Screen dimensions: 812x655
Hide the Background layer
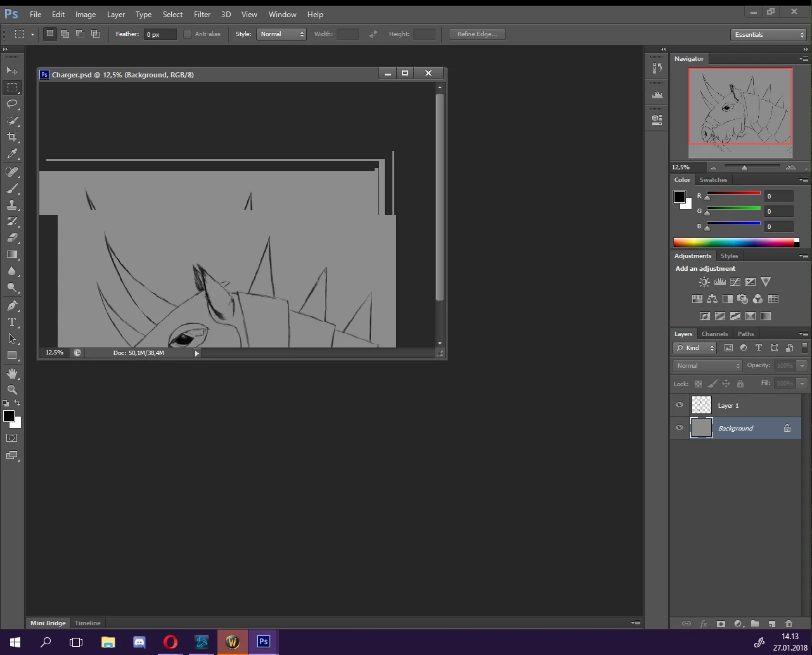click(x=680, y=428)
